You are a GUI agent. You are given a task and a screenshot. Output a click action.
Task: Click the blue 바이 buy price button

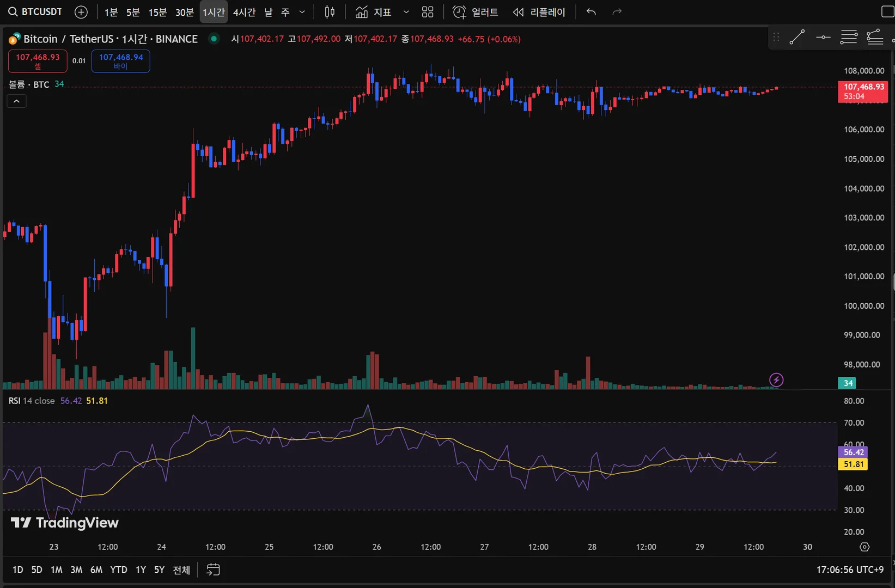pos(120,61)
